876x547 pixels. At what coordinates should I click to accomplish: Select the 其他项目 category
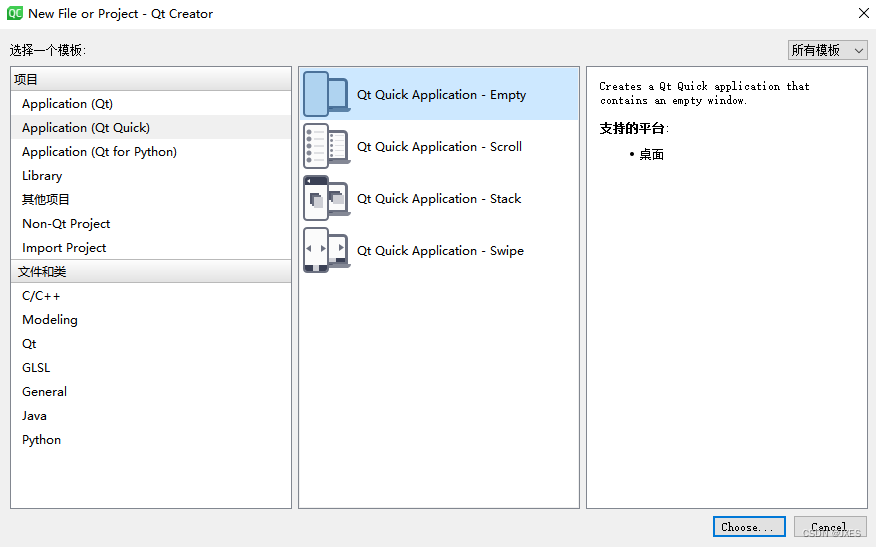point(151,199)
